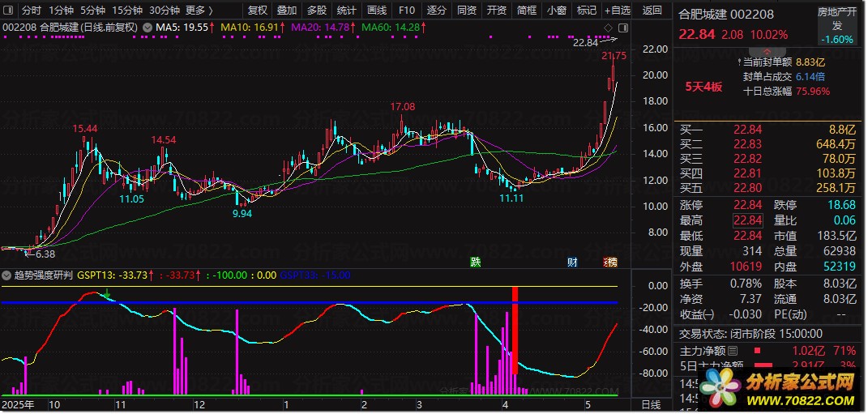The height and width of the screenshot is (414, 868).
Task: Expand the 趋势强度研判 indicator dropdown
Action: coord(6,275)
